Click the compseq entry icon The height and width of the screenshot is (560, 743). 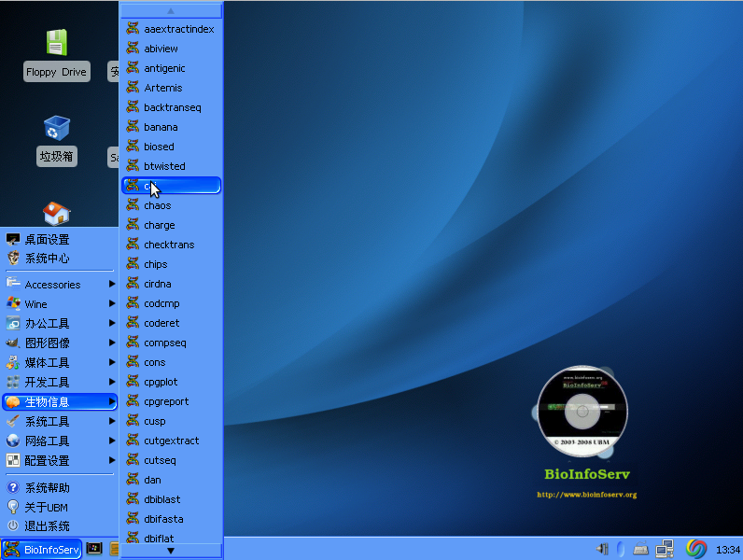pyautogui.click(x=133, y=342)
